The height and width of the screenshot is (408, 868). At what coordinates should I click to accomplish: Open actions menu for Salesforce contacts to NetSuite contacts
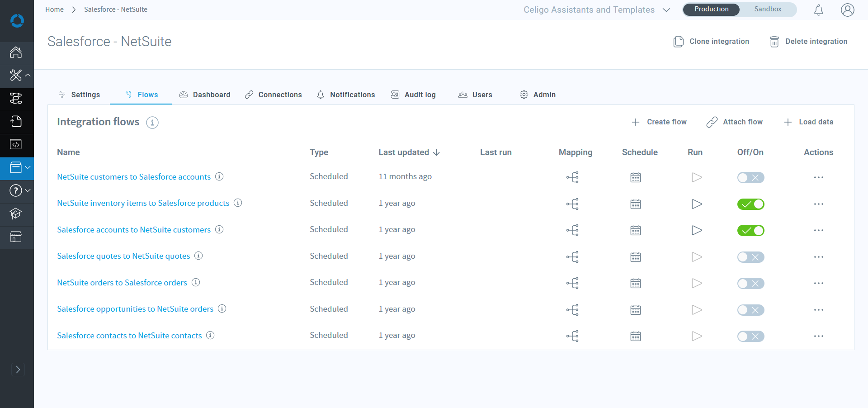[x=819, y=336]
